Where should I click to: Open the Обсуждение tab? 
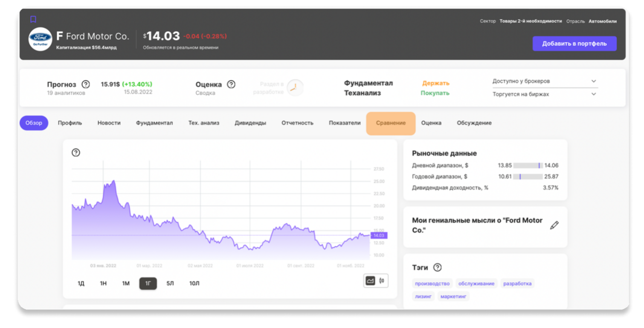pos(474,123)
